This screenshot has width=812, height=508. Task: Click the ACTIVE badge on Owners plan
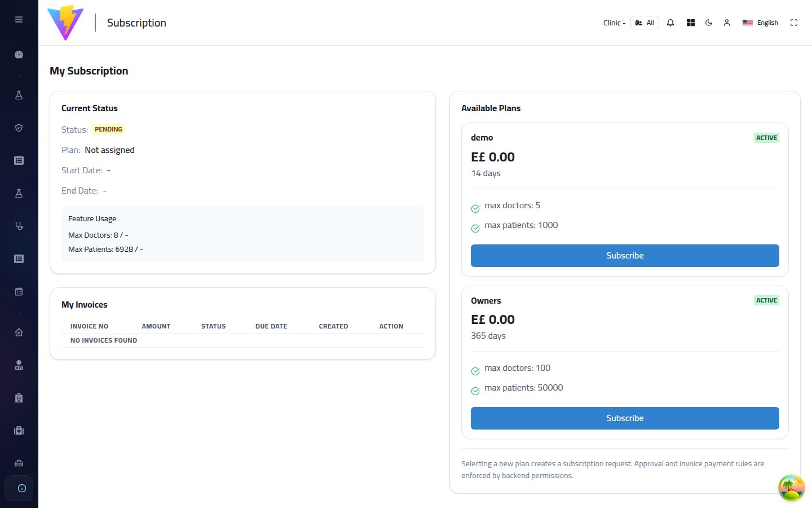point(766,300)
